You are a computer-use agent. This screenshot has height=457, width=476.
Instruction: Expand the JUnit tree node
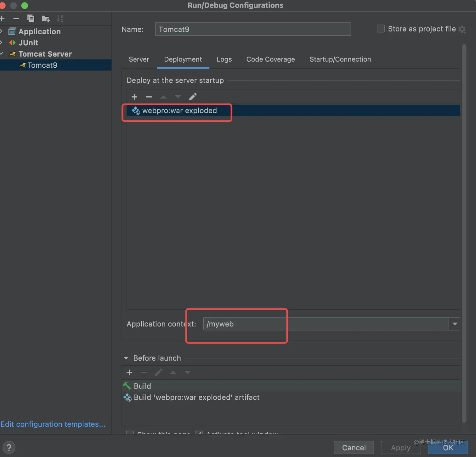tap(2, 42)
